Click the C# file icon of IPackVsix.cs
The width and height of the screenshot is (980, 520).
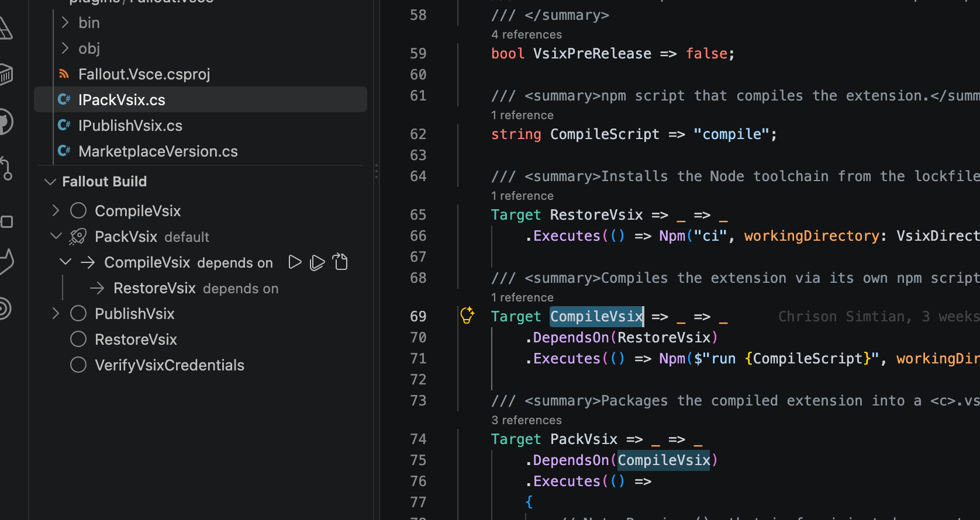[x=64, y=100]
